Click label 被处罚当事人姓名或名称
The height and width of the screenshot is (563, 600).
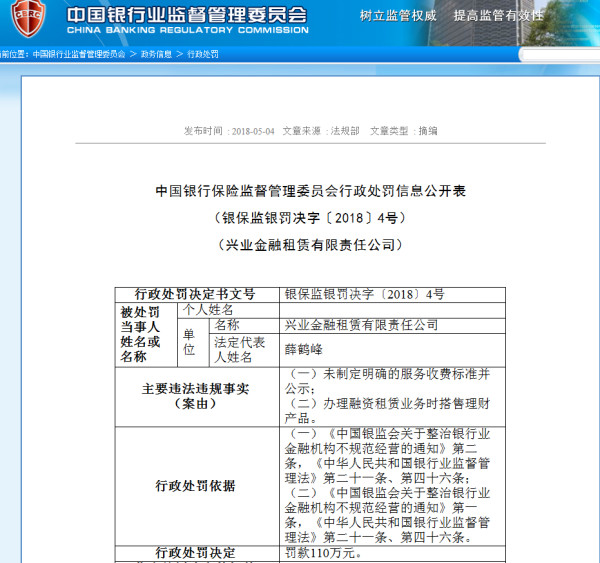click(140, 334)
